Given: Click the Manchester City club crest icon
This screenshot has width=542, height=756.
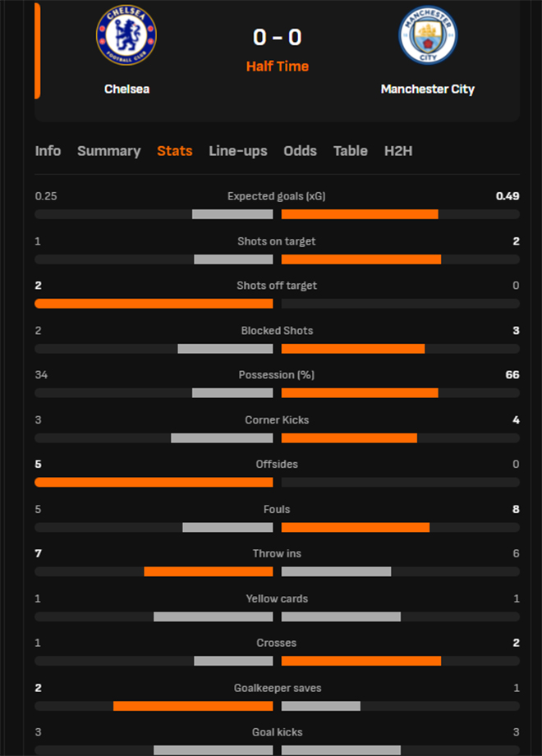Looking at the screenshot, I should (428, 37).
